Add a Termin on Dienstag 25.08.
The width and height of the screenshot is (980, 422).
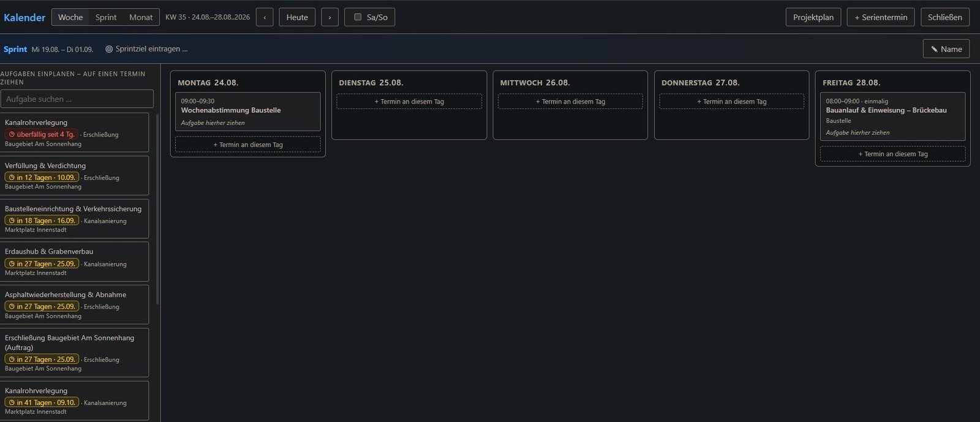click(409, 102)
